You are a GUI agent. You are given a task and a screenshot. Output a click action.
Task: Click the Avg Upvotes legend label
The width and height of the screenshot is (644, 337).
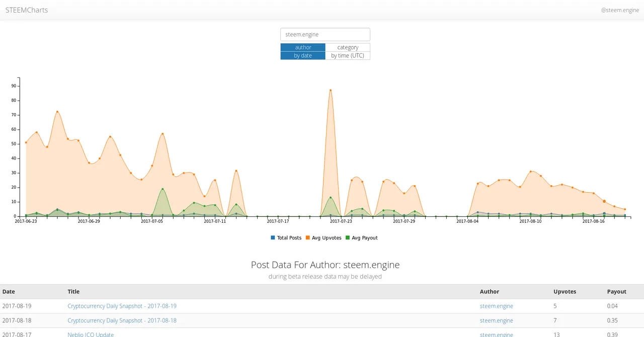[x=327, y=238]
